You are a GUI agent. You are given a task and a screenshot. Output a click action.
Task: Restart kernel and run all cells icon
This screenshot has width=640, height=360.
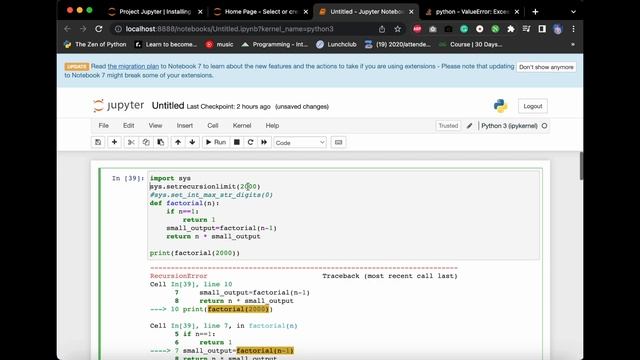coord(264,142)
